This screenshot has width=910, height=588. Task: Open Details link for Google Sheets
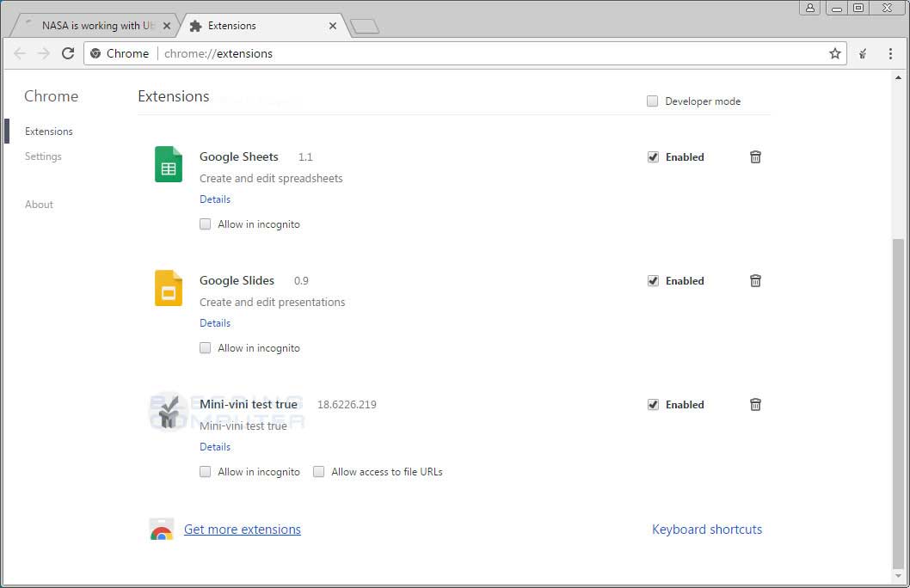[215, 199]
